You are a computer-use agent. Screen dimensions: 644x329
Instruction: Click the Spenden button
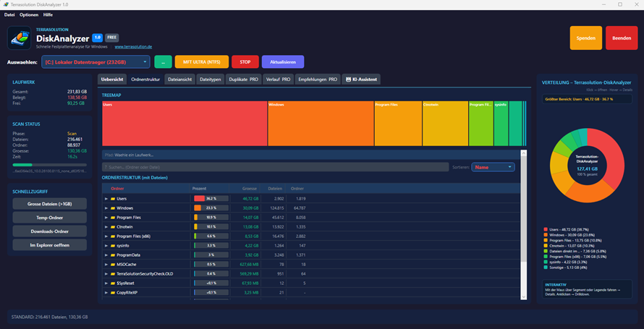pyautogui.click(x=586, y=38)
